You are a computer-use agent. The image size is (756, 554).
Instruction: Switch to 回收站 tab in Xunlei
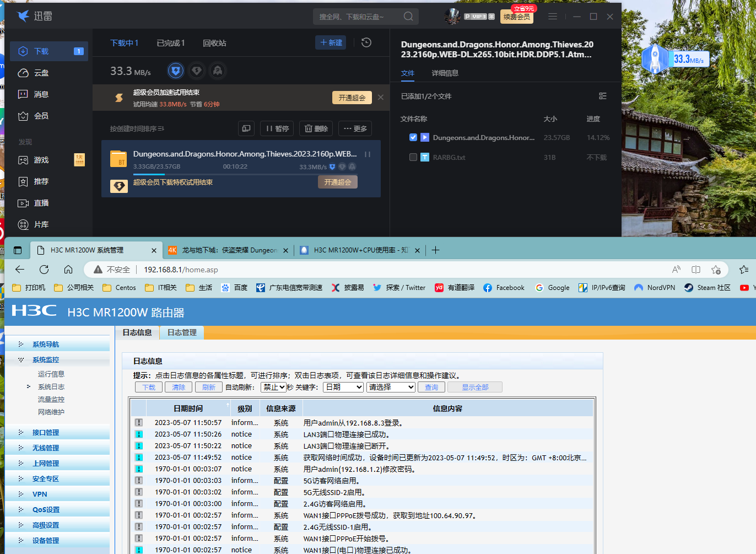[214, 43]
